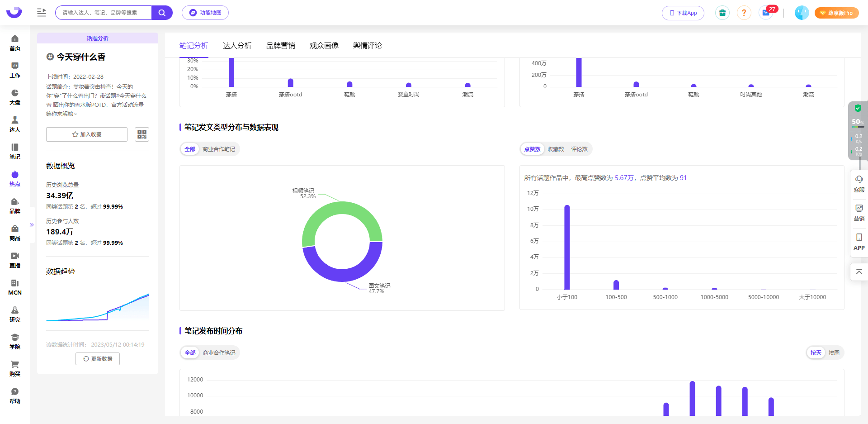Click the app logo in the header

pos(14,12)
